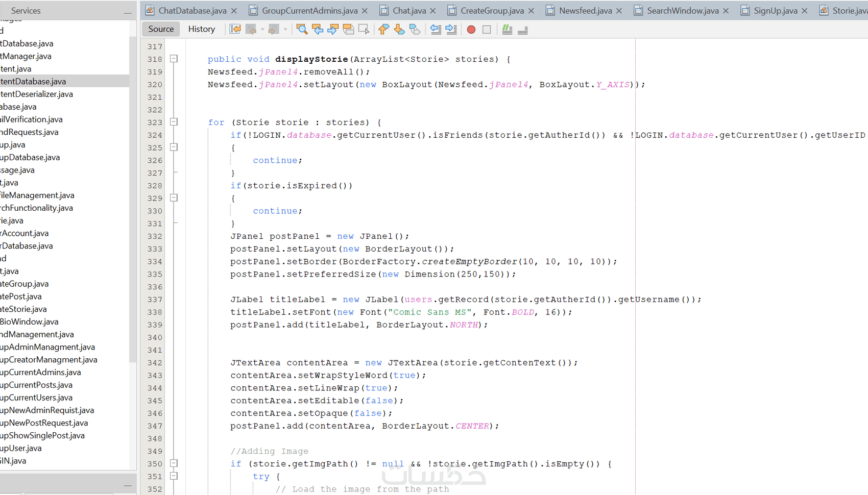This screenshot has height=495, width=868.
Task: Select the 'FileManagement.java' file in the tree
Action: 37,195
